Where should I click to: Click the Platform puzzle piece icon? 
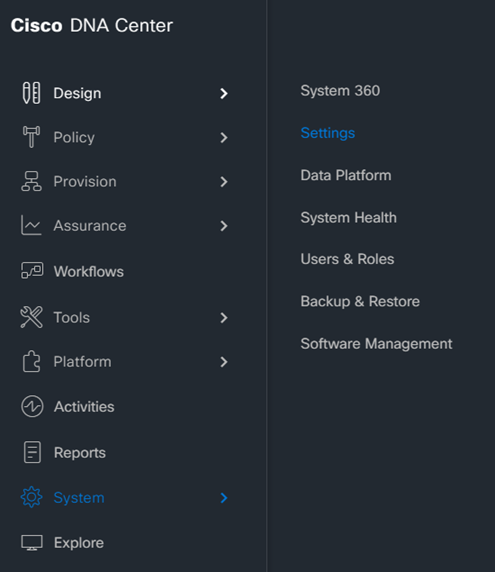[31, 362]
